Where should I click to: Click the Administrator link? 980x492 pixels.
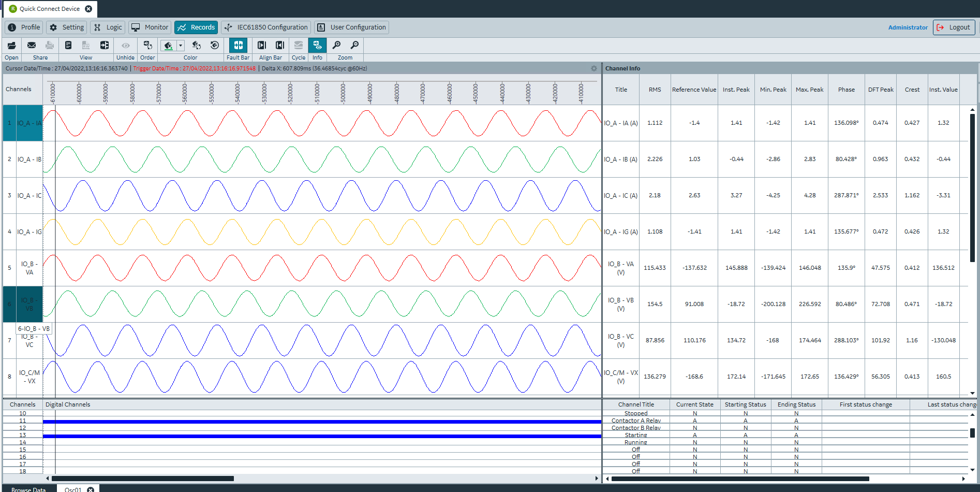point(908,27)
